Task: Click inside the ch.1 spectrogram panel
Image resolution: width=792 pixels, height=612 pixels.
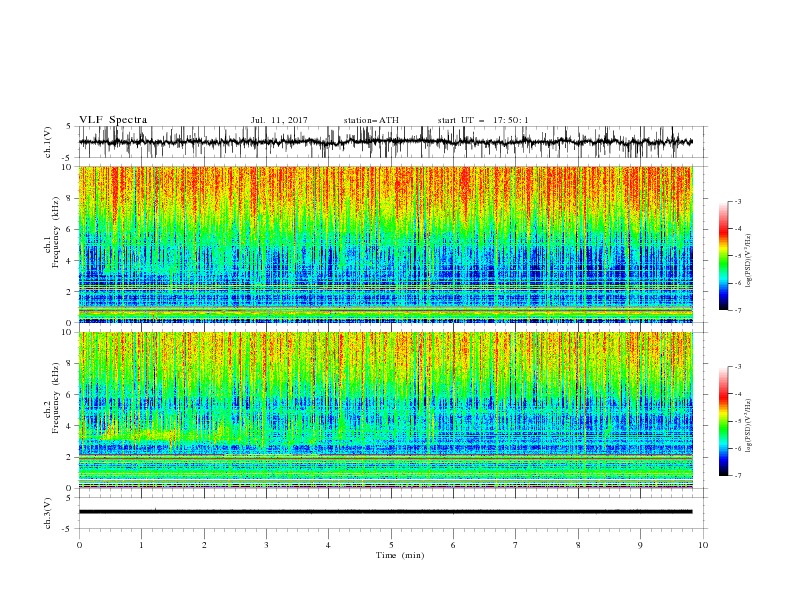Action: pyautogui.click(x=385, y=244)
